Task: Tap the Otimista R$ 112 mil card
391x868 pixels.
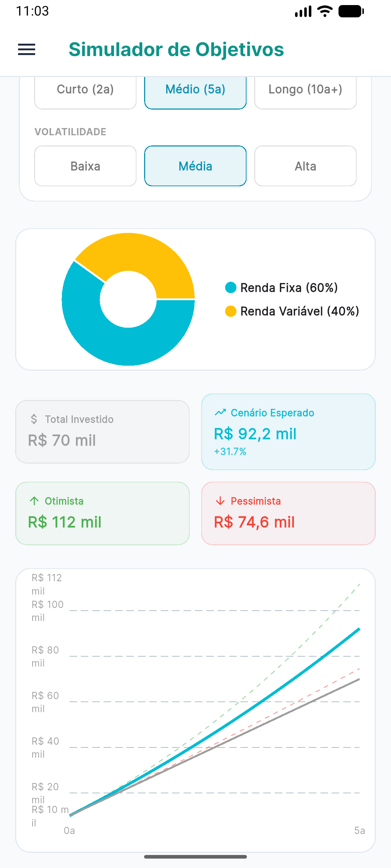Action: [x=102, y=513]
